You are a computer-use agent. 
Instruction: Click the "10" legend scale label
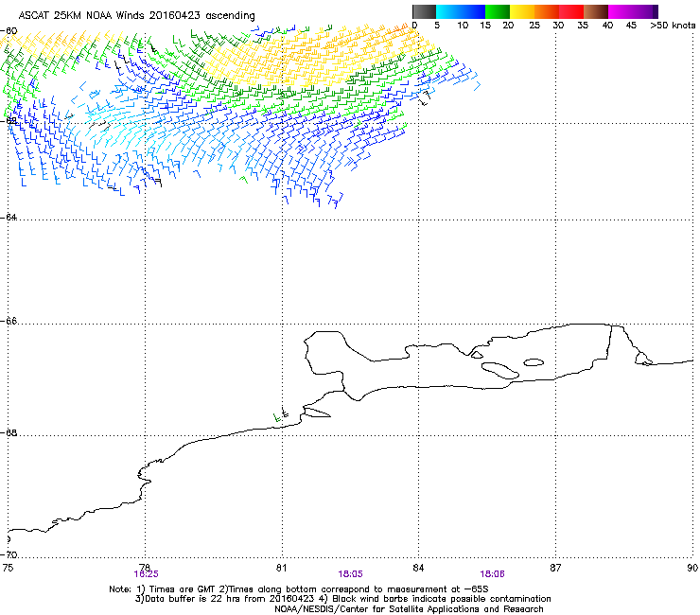463,26
